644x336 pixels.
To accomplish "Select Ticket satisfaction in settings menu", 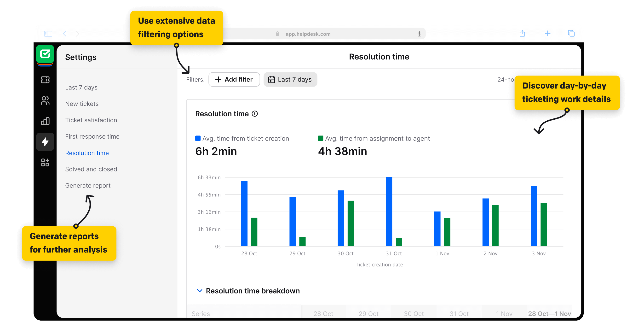I will tap(91, 120).
